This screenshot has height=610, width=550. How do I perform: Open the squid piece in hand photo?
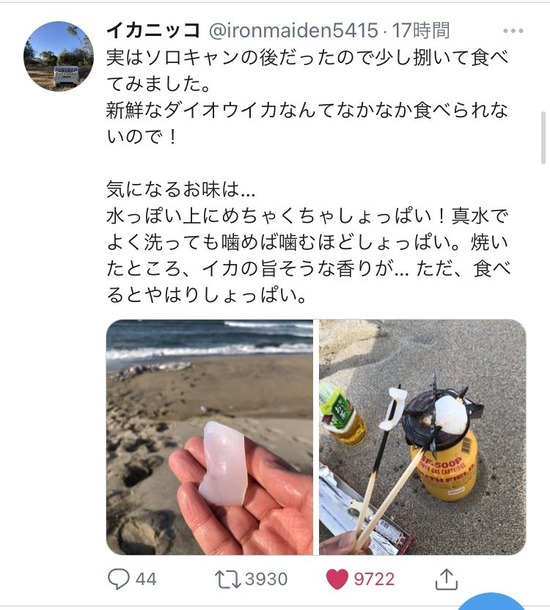click(x=209, y=437)
